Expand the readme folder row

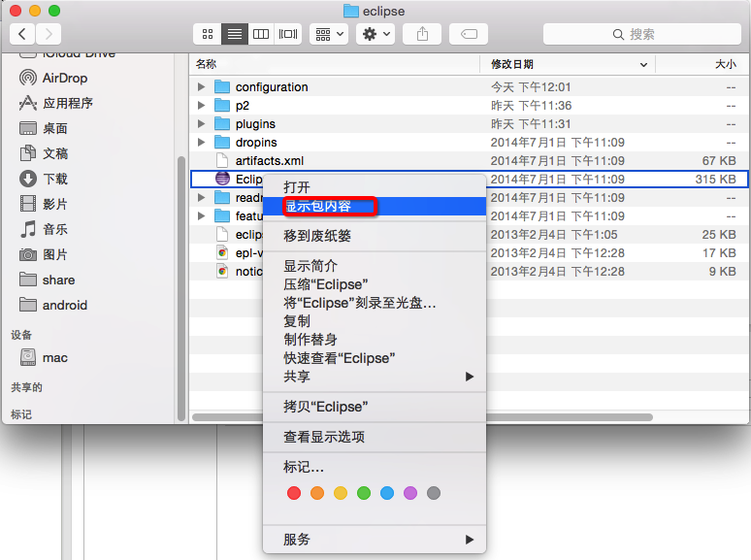[201, 197]
